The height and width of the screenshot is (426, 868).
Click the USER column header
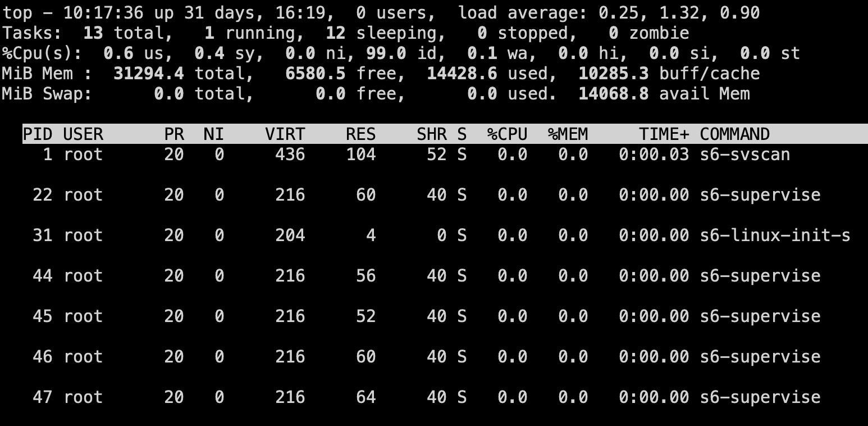[83, 134]
